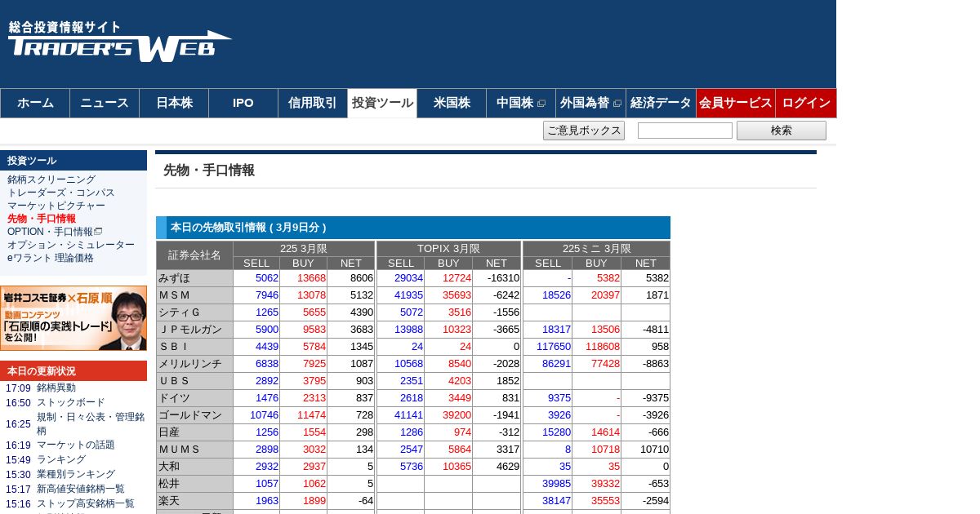
Task: Switch to the 米国株 tab
Action: (452, 103)
